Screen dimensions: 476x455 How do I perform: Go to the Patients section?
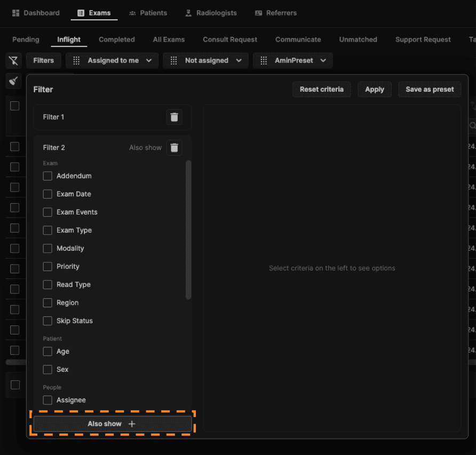(x=148, y=13)
